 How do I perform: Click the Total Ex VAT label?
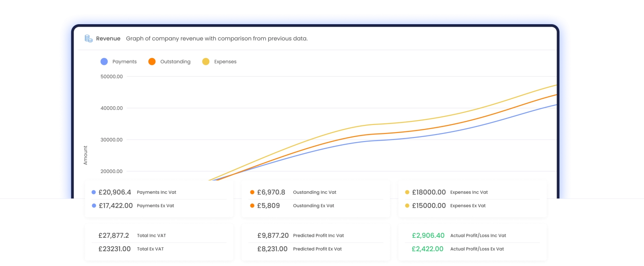(x=151, y=249)
